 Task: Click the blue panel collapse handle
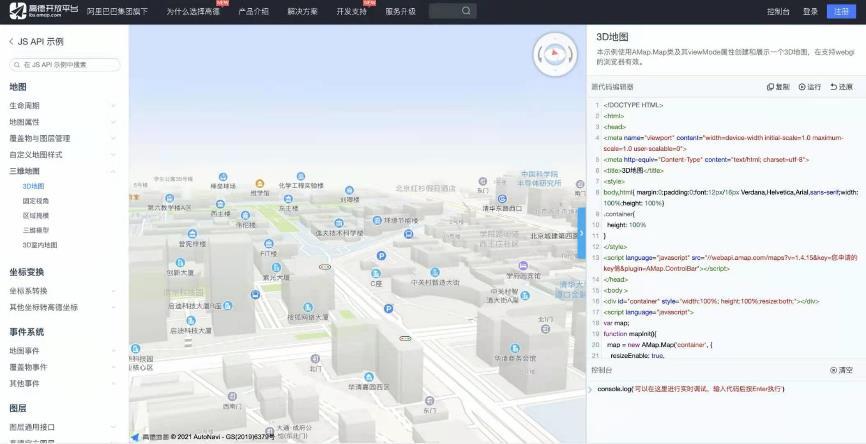coord(582,234)
